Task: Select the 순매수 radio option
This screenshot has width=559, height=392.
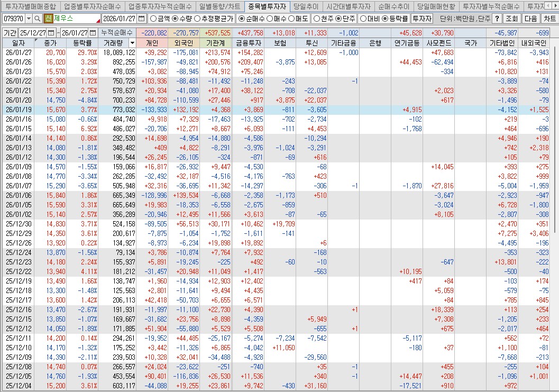Action: tap(242, 19)
